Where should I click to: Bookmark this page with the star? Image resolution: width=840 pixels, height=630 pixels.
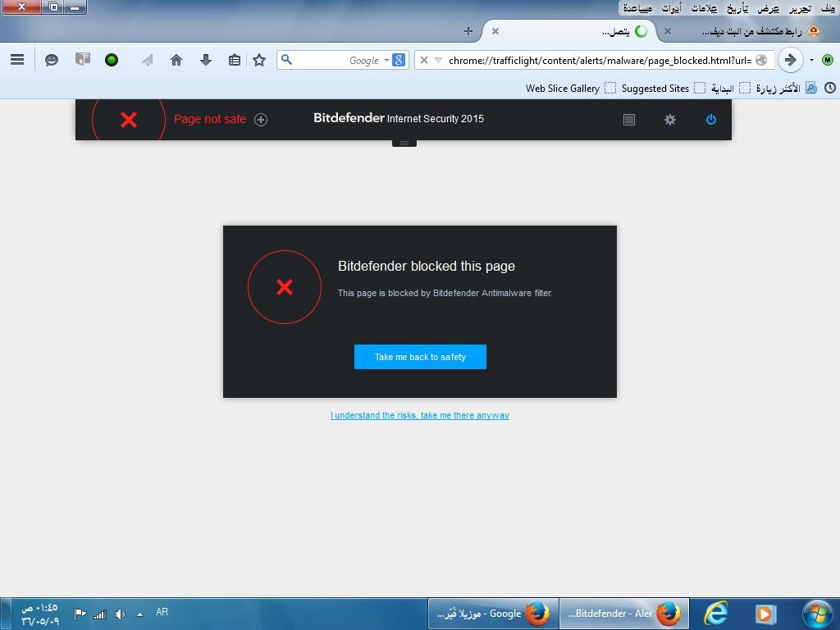click(259, 60)
